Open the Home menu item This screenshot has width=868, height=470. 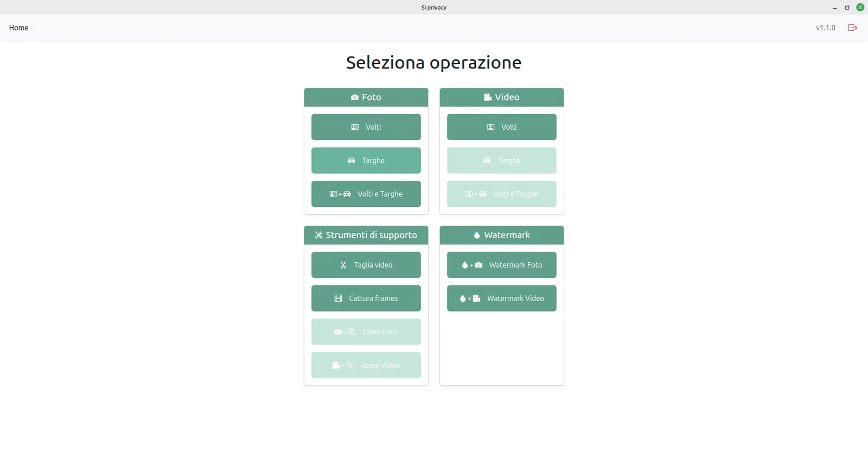coord(18,28)
